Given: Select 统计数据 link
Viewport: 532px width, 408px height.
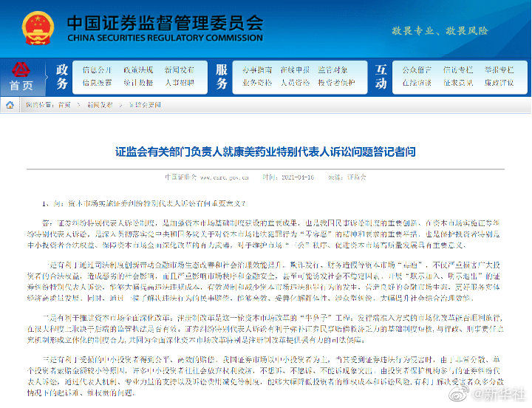Looking at the screenshot, I should 138,83.
